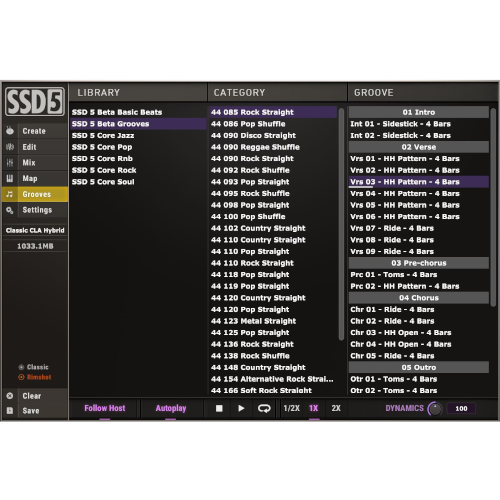
Task: Select 44 086 Pop Shuffle category
Action: click(273, 124)
